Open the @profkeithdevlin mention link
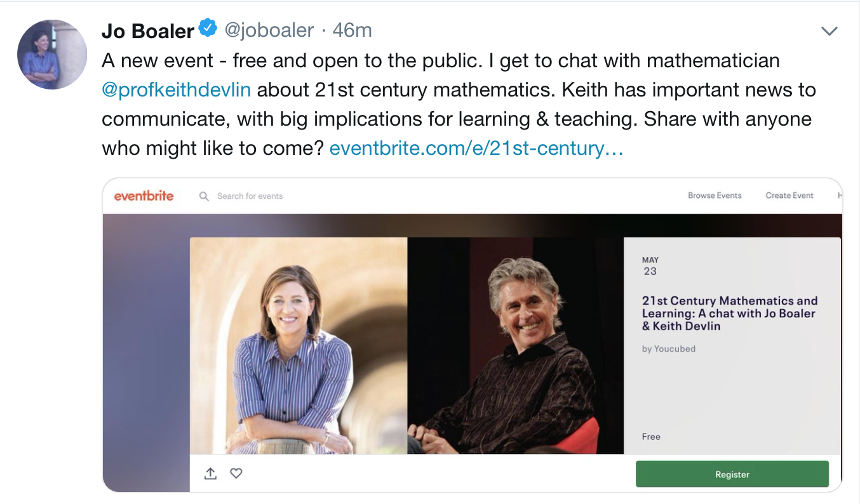860x504 pixels. tap(177, 90)
